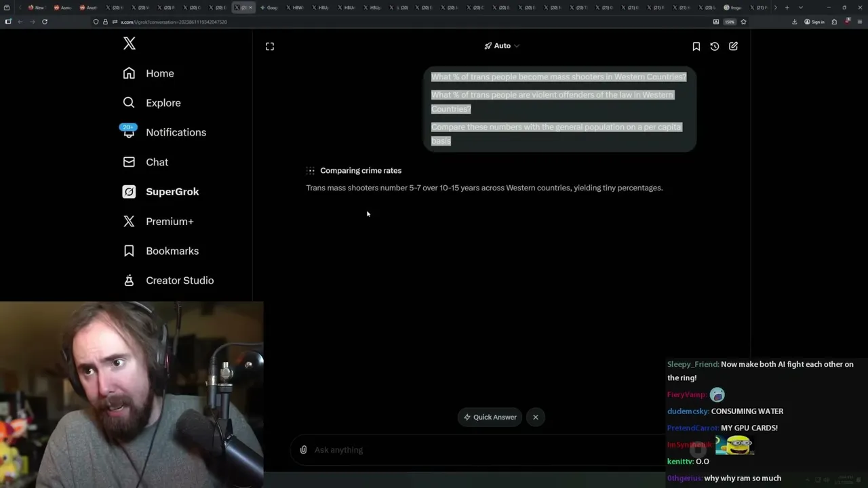Click the Bookmarks ribbon icon
This screenshot has height=488, width=868.
[x=129, y=251]
